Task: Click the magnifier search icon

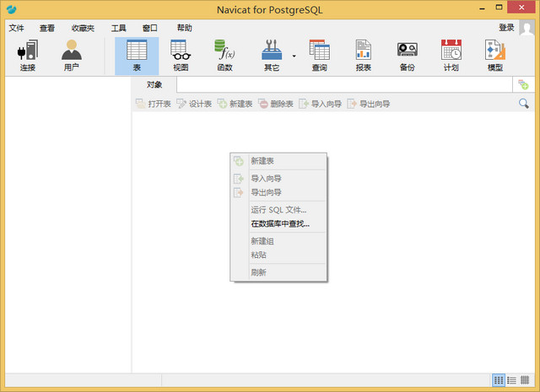Action: click(x=524, y=103)
